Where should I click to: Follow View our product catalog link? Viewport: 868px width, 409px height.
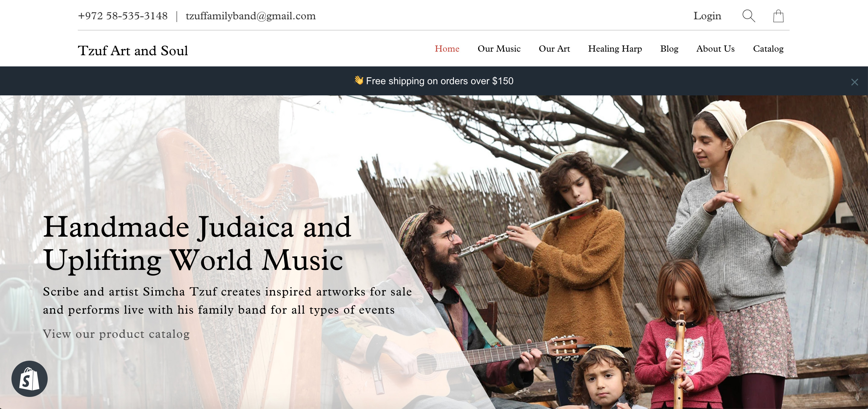[x=116, y=334]
